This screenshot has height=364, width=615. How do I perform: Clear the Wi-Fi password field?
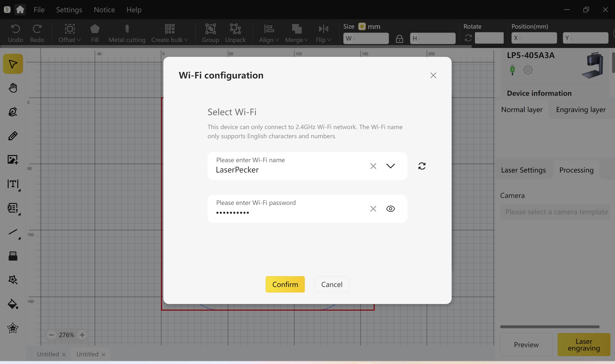click(373, 209)
